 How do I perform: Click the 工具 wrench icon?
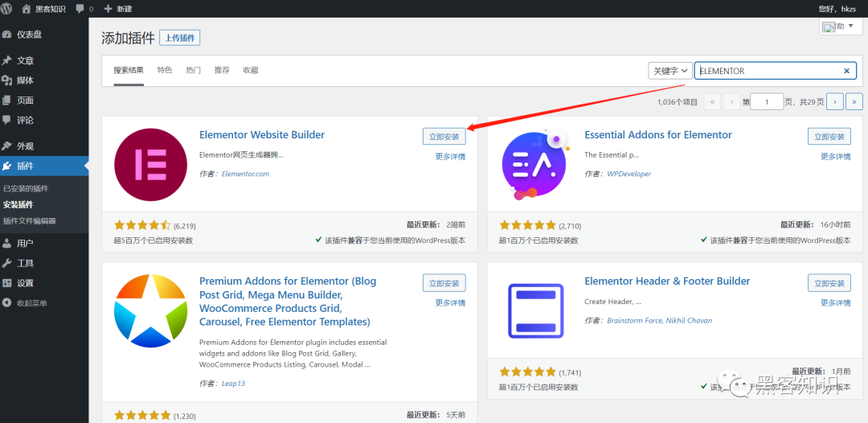7,263
